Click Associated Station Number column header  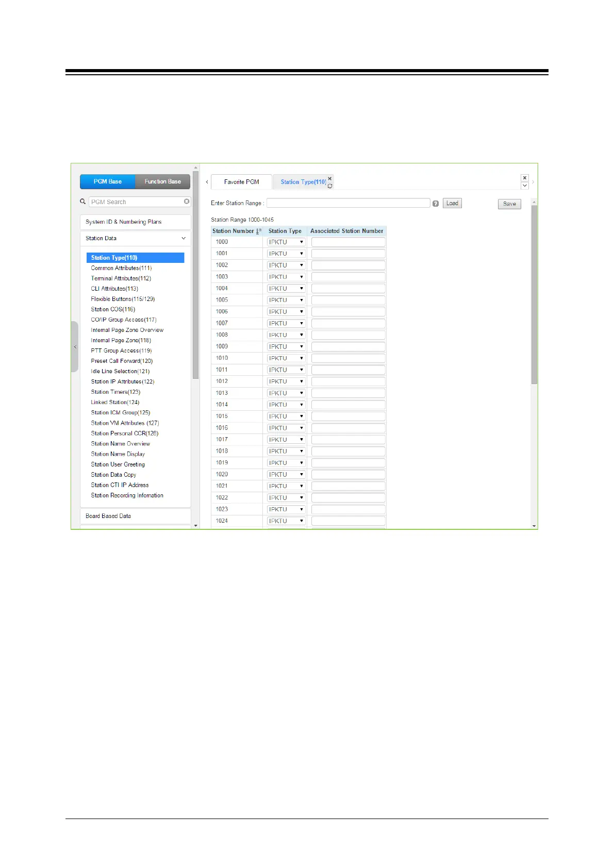[x=347, y=231]
